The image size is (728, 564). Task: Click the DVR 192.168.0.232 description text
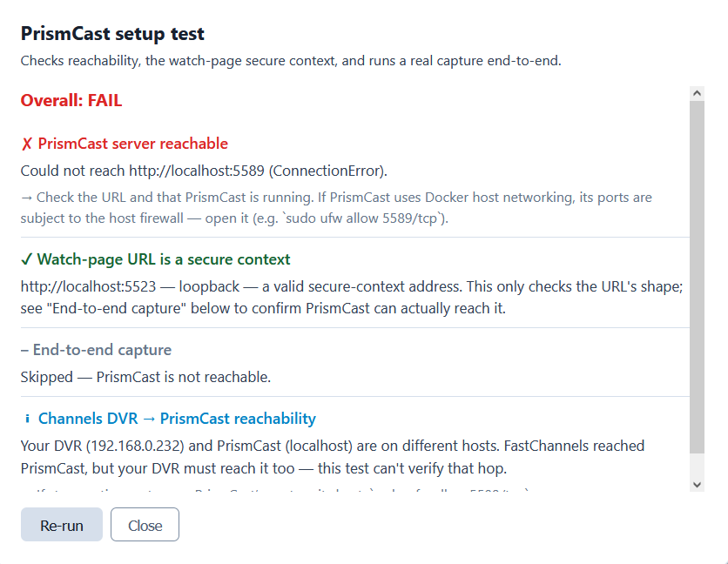tap(333, 457)
